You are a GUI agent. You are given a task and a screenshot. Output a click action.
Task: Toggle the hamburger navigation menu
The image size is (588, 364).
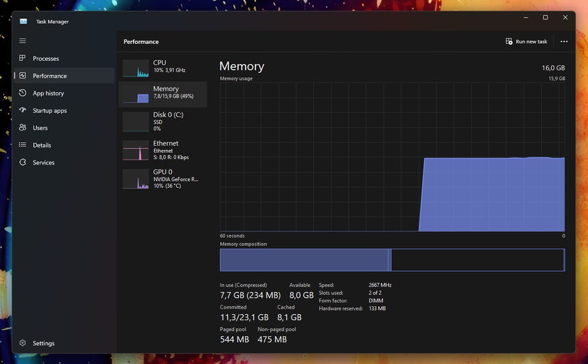[23, 41]
